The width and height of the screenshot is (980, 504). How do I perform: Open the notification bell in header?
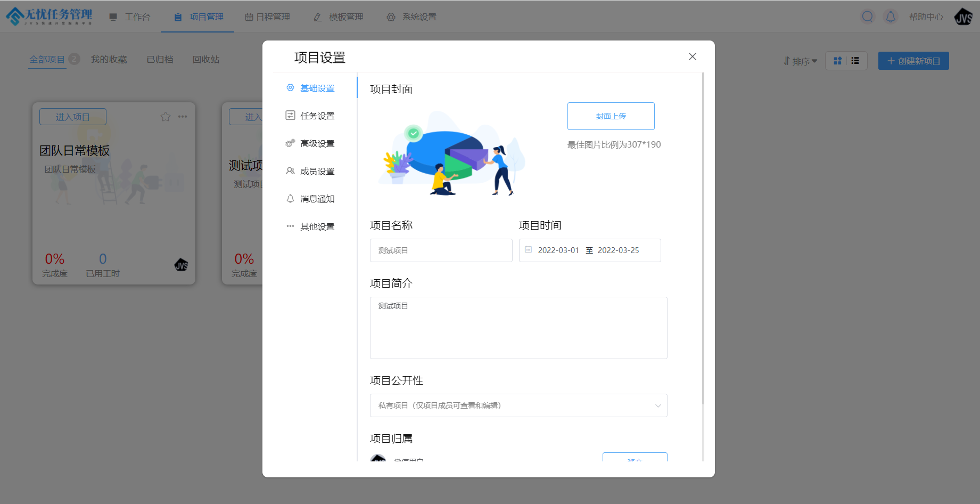(891, 17)
